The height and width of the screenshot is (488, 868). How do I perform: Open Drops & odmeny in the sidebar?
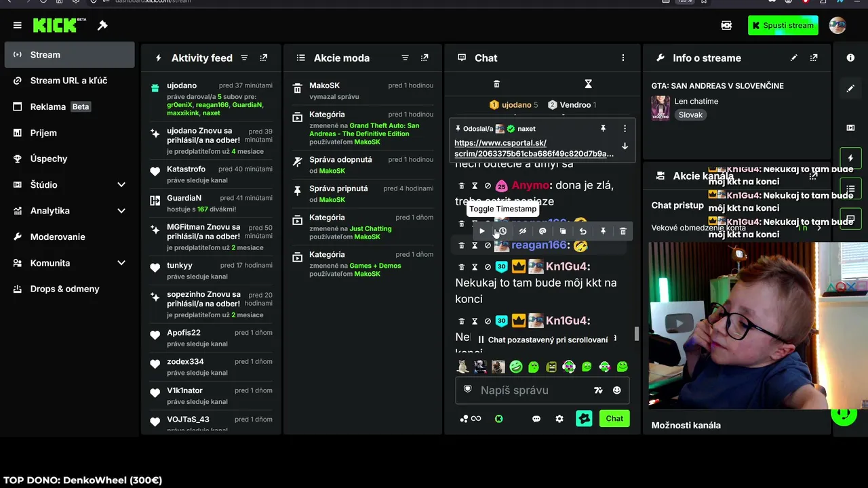[70, 289]
